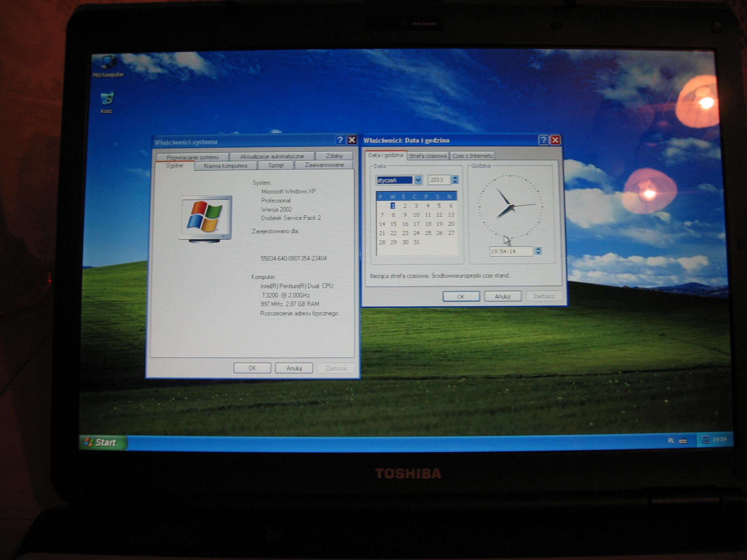Click OK in Właściwości systemu

(x=252, y=368)
